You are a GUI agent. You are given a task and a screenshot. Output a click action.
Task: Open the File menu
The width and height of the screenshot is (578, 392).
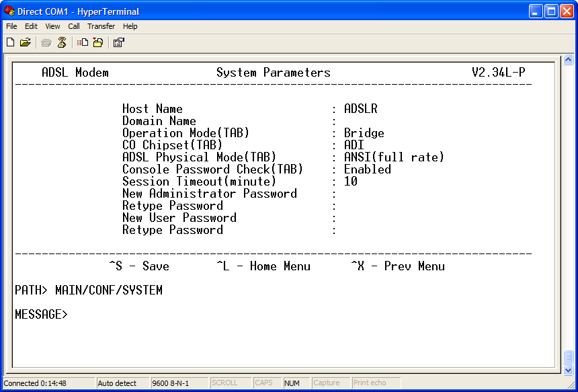[11, 26]
